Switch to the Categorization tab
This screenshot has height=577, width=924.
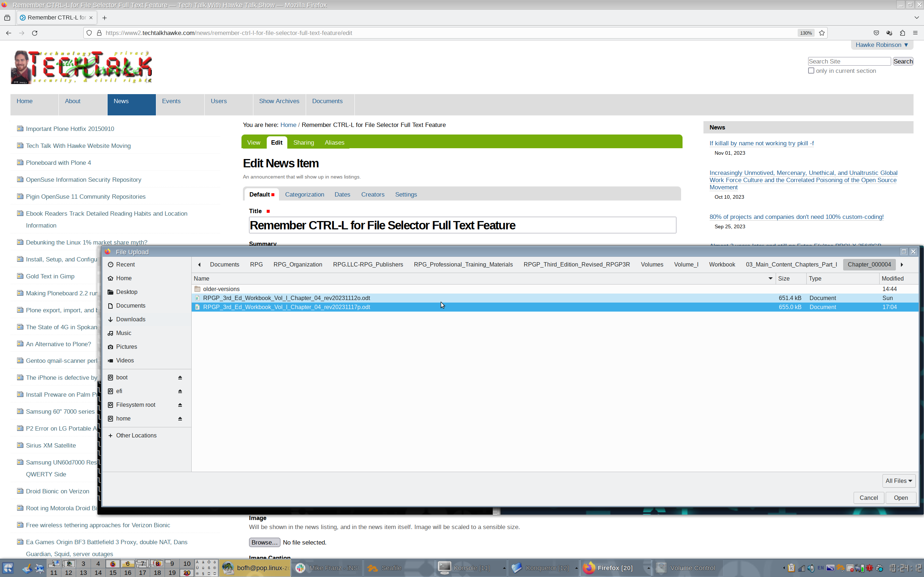coord(304,195)
